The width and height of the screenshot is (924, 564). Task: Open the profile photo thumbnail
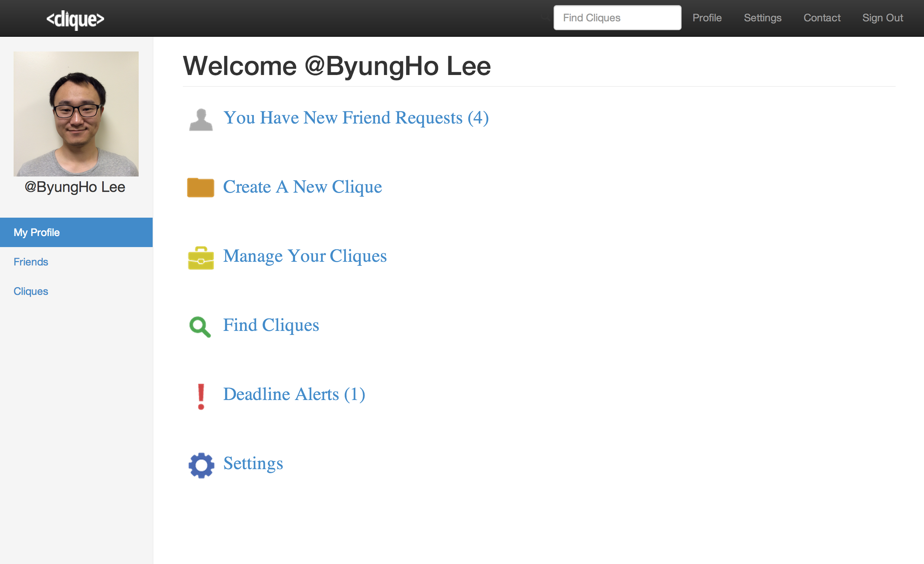pos(76,114)
